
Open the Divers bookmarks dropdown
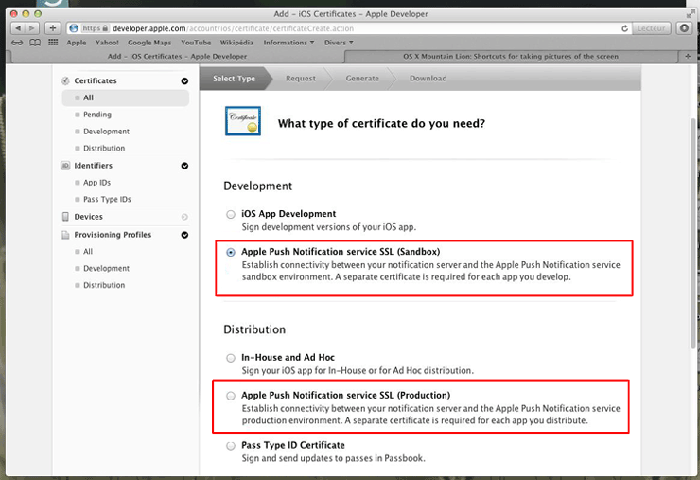(339, 42)
